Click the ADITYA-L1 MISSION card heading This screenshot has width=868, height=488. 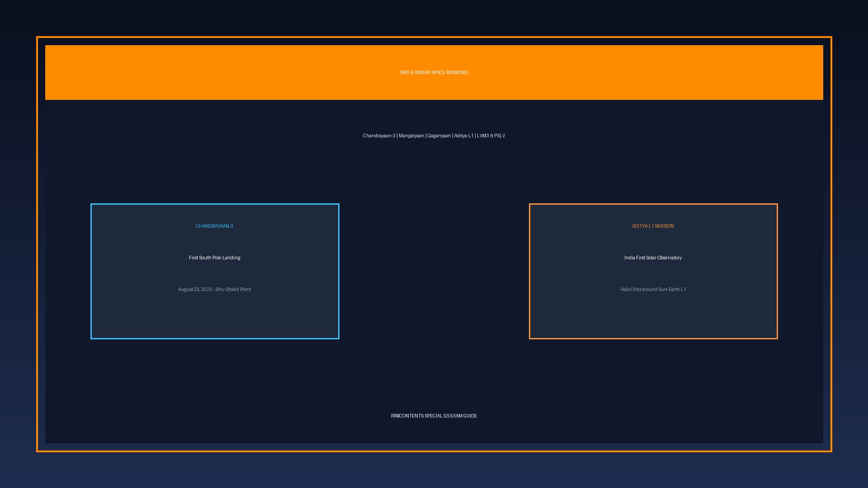(x=653, y=226)
